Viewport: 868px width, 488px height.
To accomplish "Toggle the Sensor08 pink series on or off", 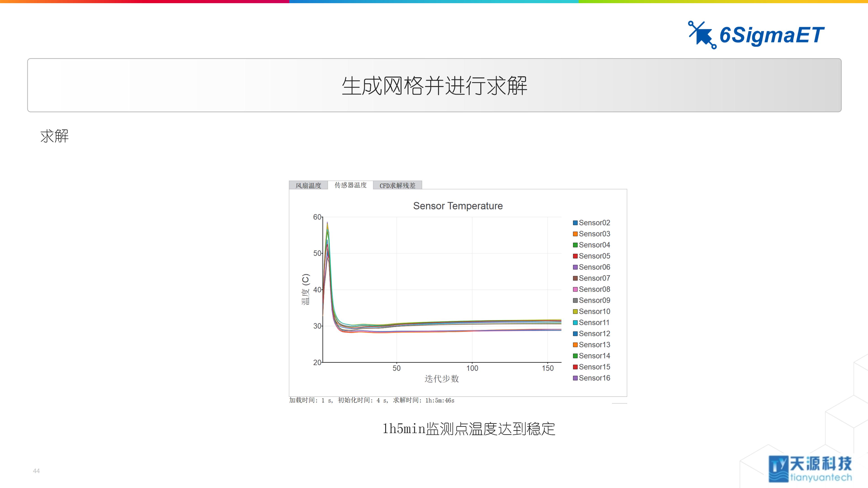I will [575, 289].
